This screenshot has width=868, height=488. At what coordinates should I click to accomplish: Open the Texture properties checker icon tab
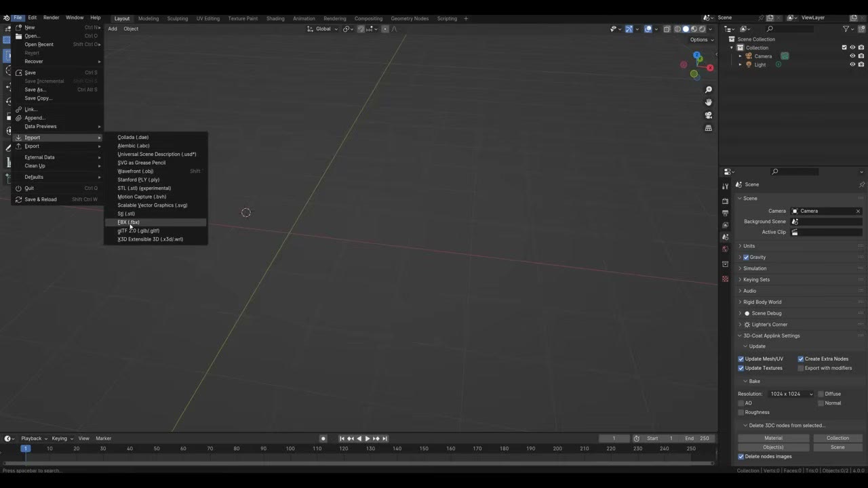725,279
